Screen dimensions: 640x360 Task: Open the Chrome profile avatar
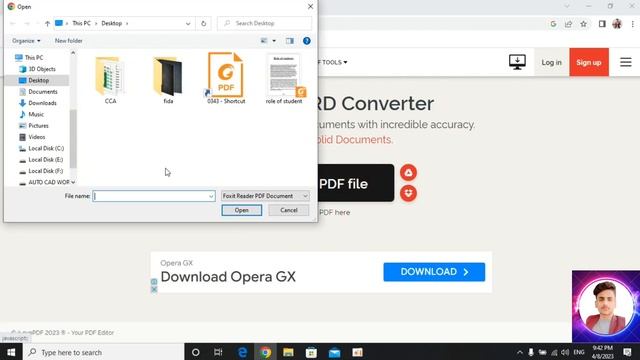point(617,24)
